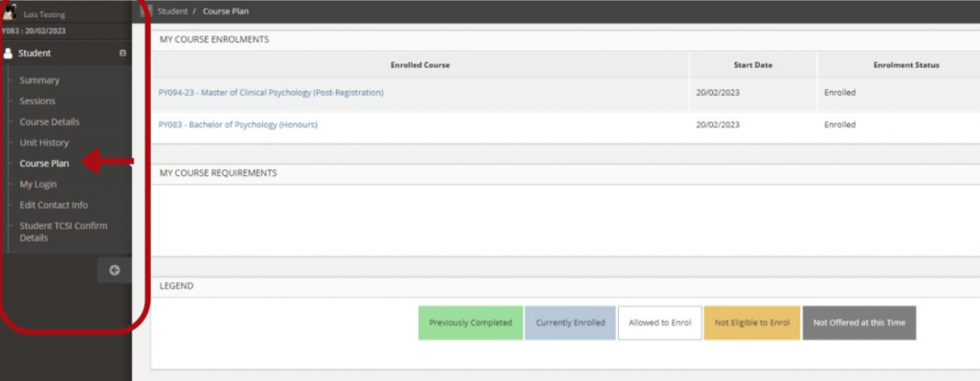This screenshot has width=980, height=381.
Task: Open the Sessions sidebar item
Action: click(x=37, y=101)
